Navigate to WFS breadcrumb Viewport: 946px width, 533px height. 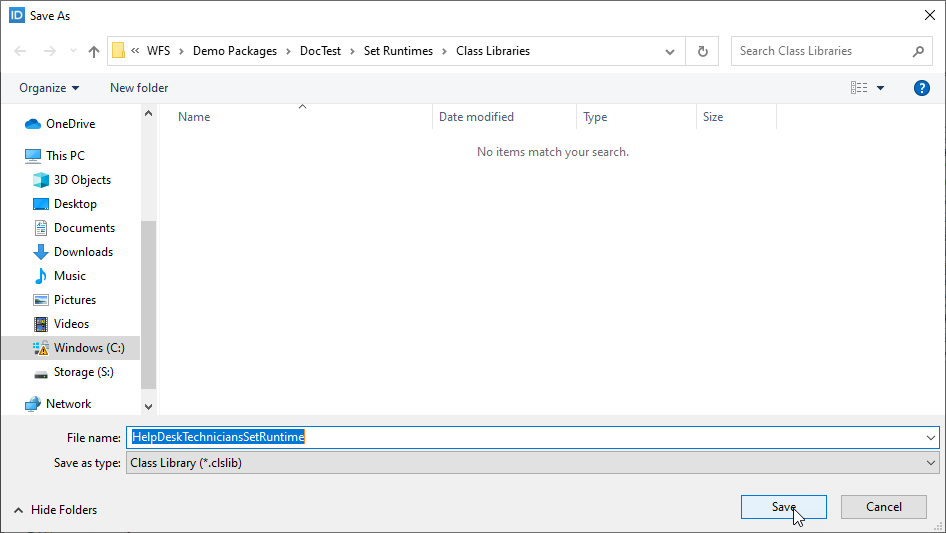coord(159,51)
